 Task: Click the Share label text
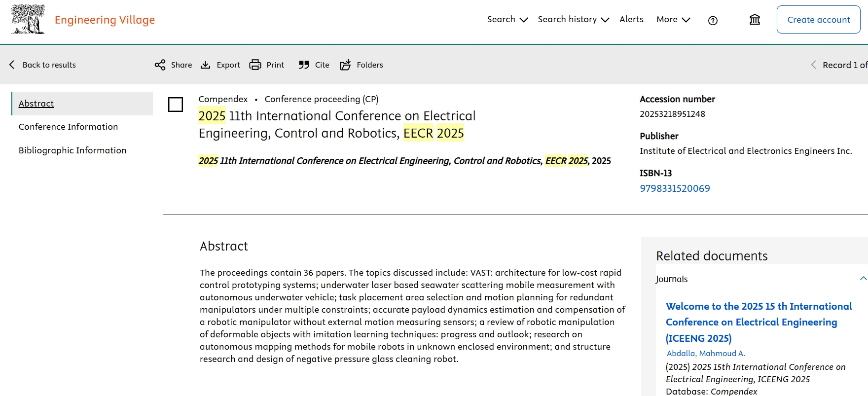tap(181, 65)
